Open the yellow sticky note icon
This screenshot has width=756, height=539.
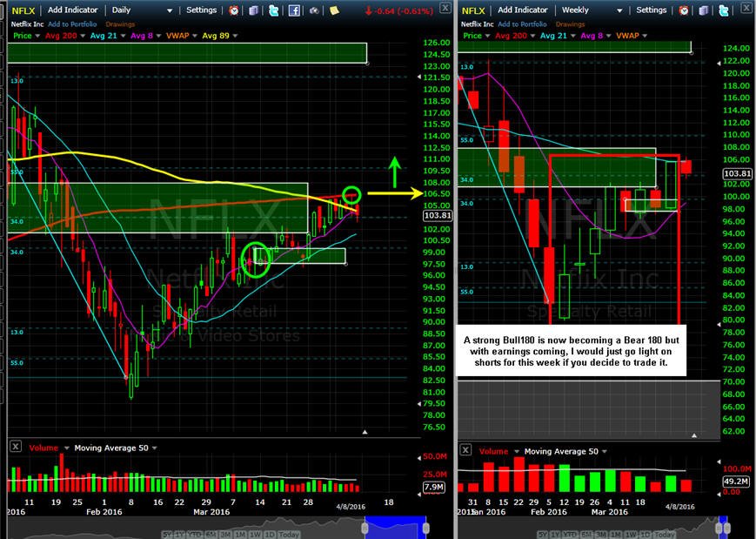pyautogui.click(x=334, y=10)
